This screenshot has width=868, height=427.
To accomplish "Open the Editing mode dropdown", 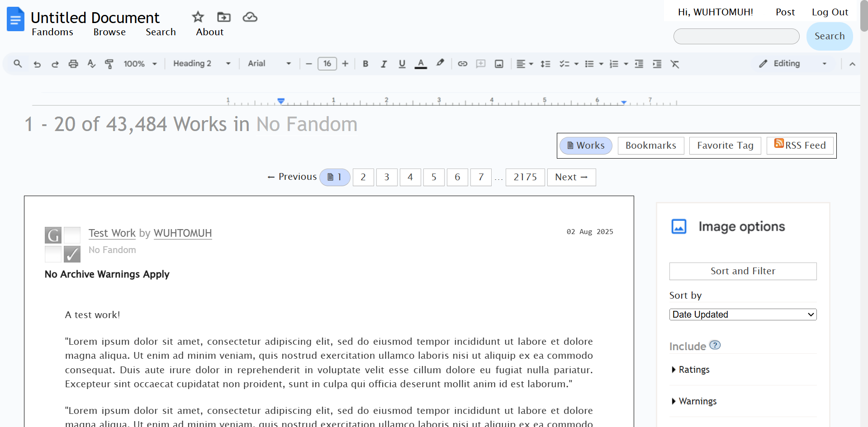I will click(x=793, y=64).
